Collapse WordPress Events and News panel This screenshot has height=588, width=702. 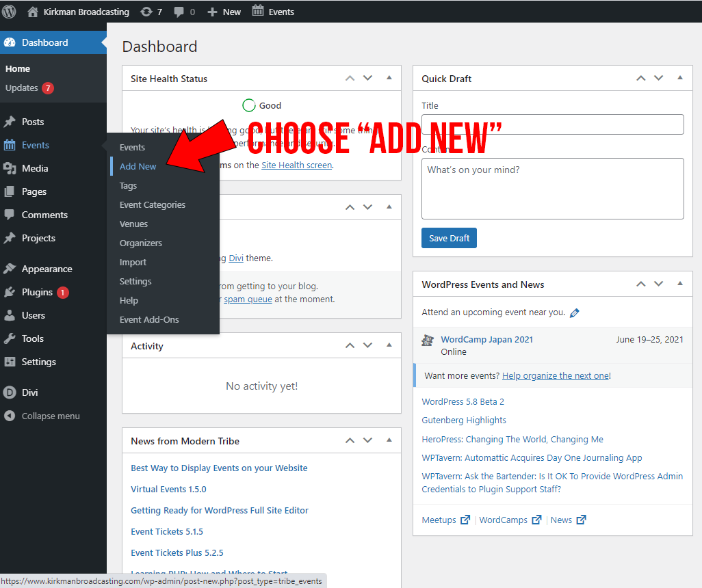[680, 283]
